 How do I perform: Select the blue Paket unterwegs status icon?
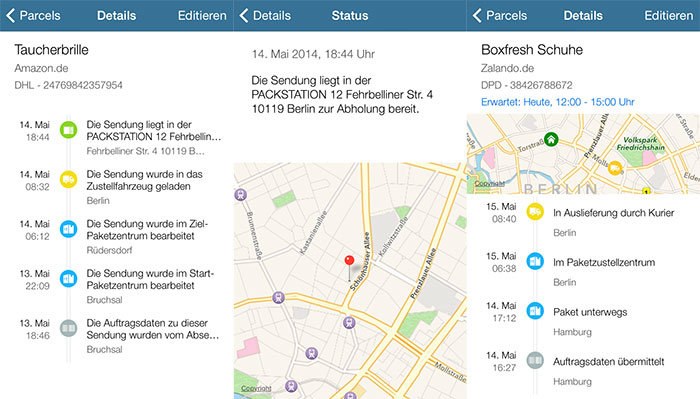coord(535,311)
